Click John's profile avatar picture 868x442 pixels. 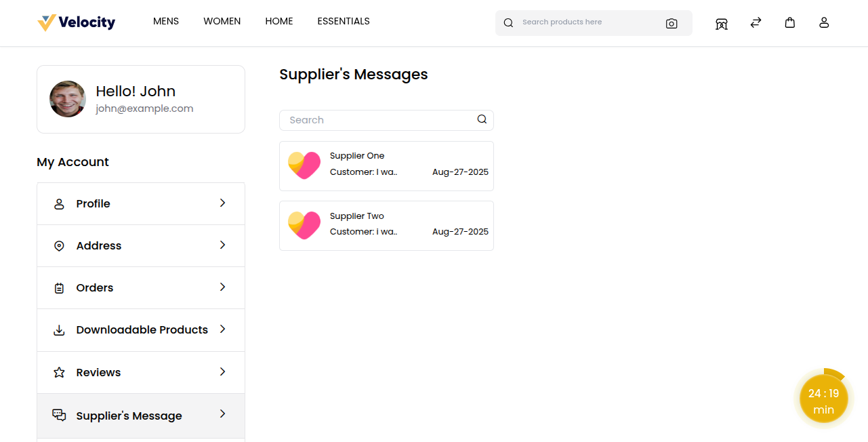pyautogui.click(x=68, y=99)
